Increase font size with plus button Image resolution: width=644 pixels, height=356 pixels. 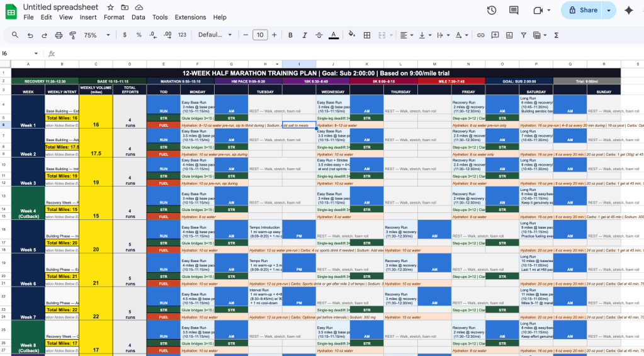click(274, 35)
